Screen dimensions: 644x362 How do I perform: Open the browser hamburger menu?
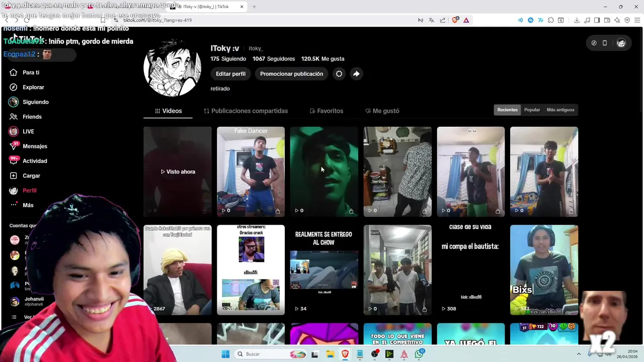636,20
